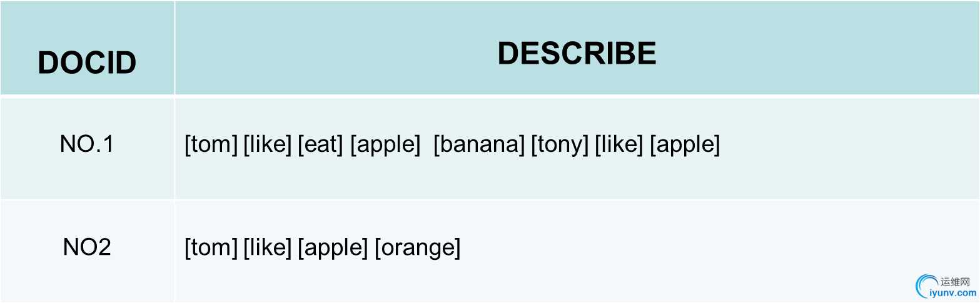Click the [tony] token
Image resolution: width=980 pixels, height=303 pixels.
(x=560, y=144)
